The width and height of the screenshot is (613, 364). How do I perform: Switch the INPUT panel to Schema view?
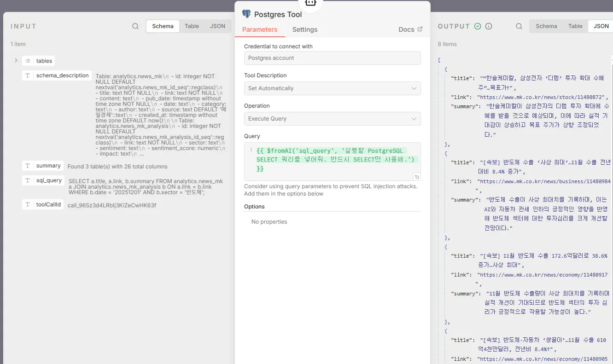coord(163,26)
